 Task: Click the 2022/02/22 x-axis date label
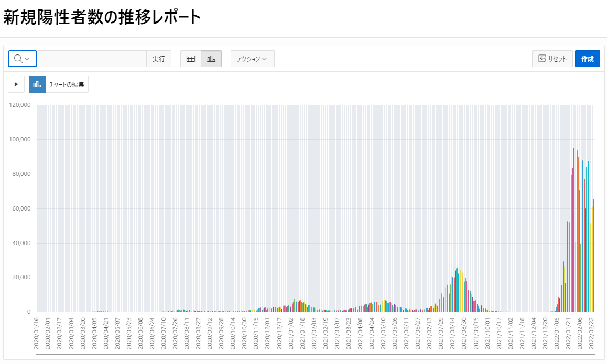coord(591,334)
